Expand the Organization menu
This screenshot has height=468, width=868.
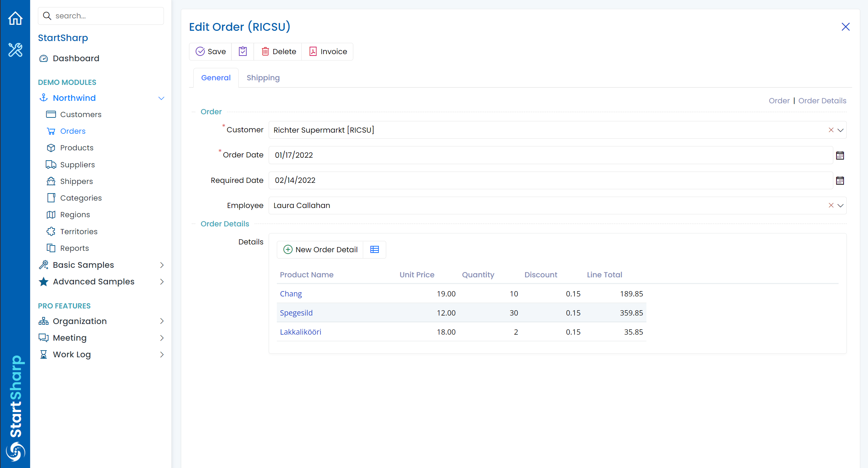[161, 321]
